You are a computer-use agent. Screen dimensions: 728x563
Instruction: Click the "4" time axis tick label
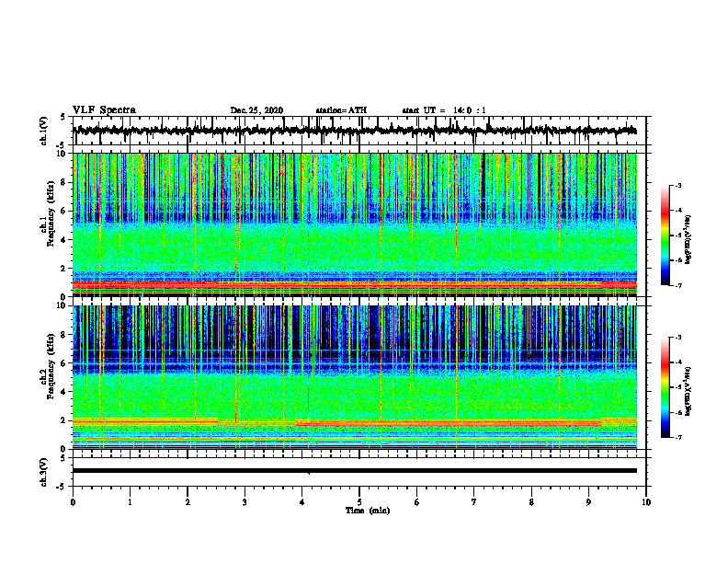tap(302, 502)
